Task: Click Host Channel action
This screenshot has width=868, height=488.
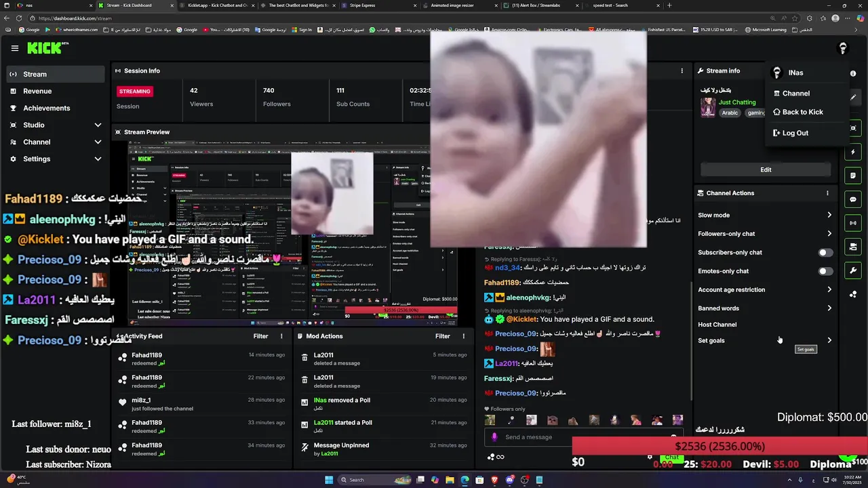Action: [x=717, y=325]
